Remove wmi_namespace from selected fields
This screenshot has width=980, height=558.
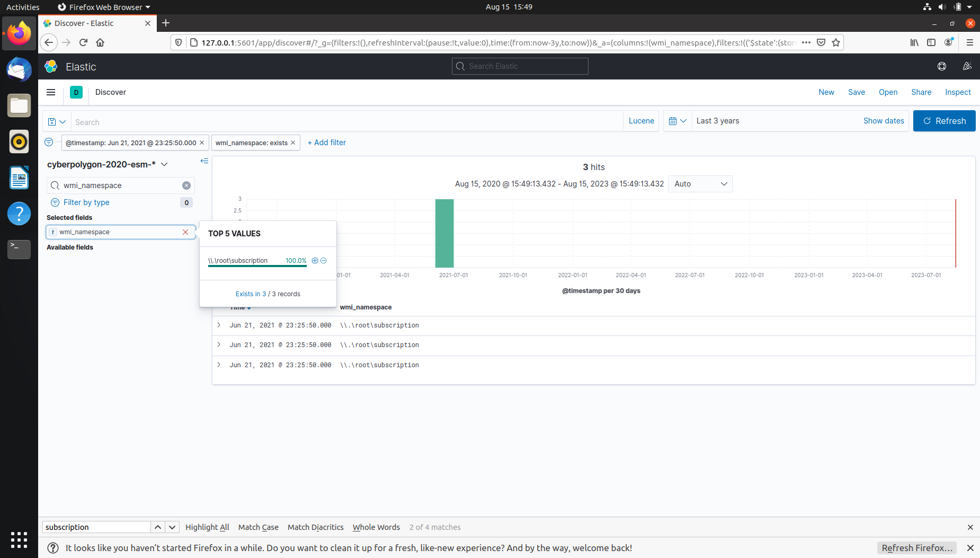click(x=185, y=232)
